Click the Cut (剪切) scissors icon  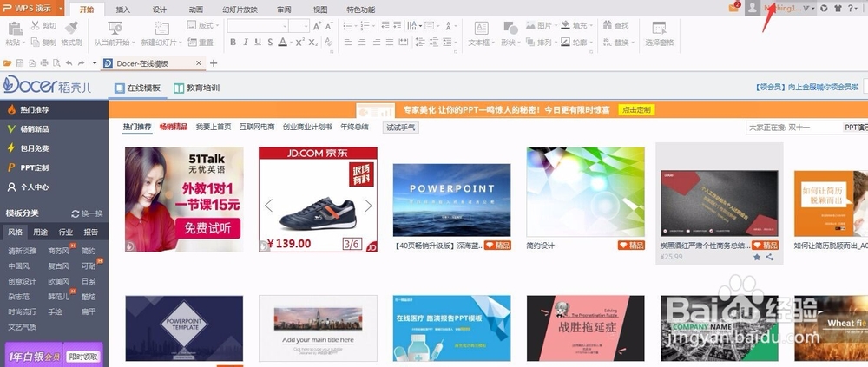[36, 25]
